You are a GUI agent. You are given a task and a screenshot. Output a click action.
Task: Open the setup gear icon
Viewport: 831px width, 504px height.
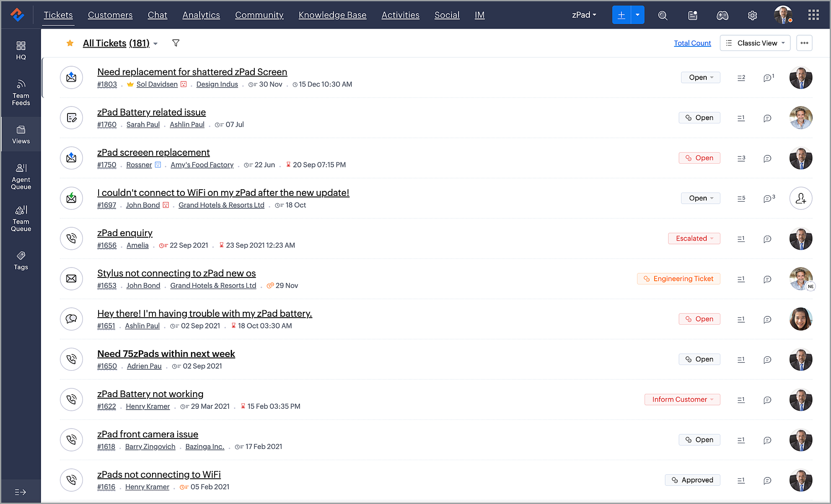click(x=752, y=16)
